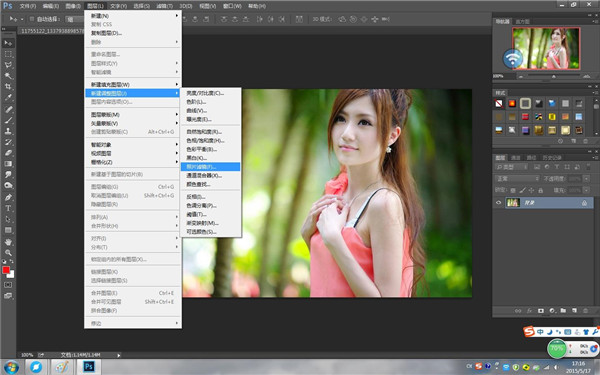Click new adjustment layer icon at Layers bottom
Viewport: 600px width, 375px height.
[x=552, y=311]
